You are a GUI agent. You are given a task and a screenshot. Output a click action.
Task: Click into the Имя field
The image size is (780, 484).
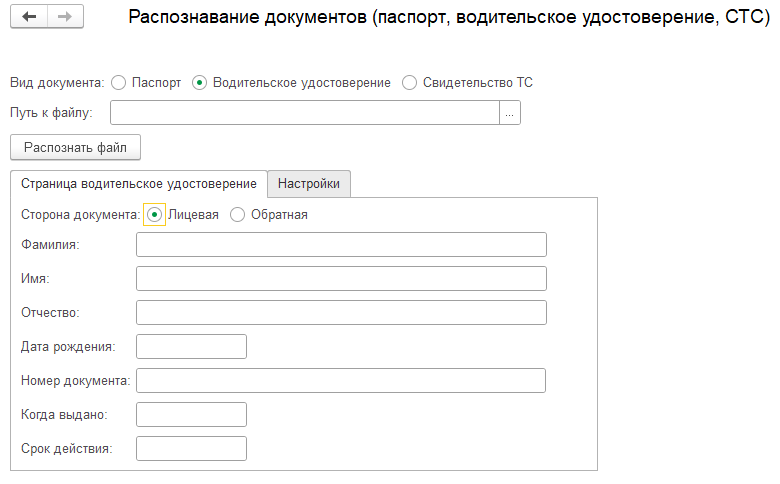coord(341,279)
